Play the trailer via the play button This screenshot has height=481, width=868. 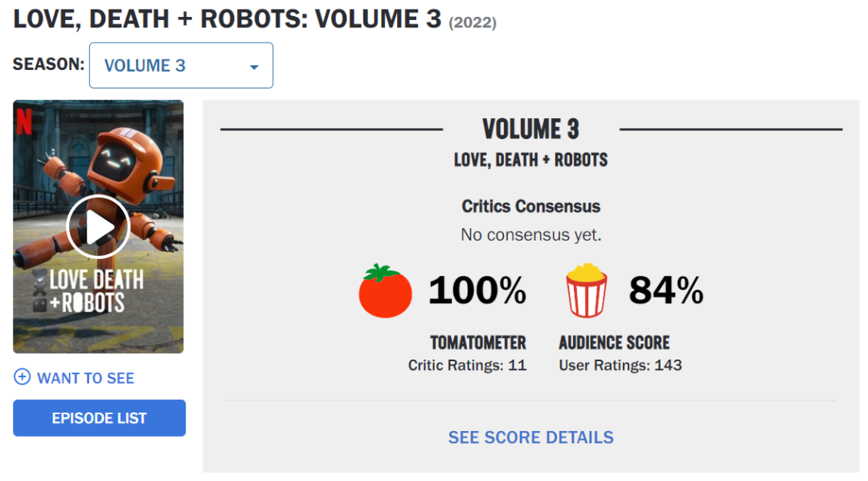point(98,227)
